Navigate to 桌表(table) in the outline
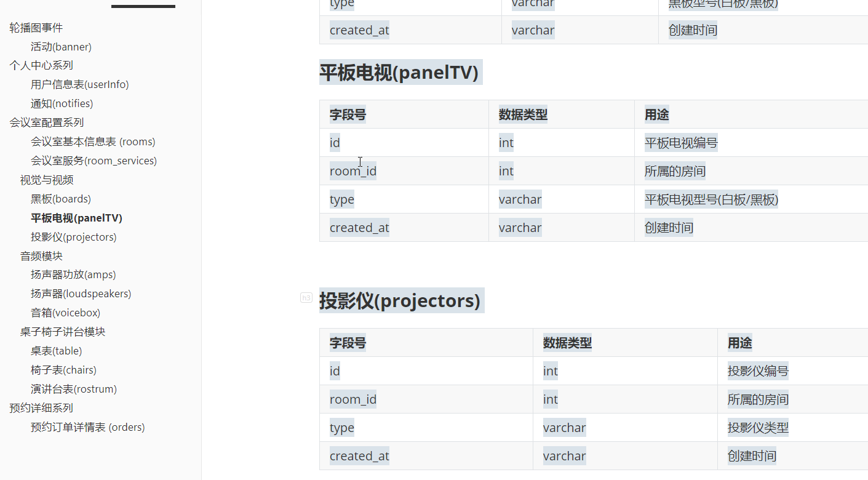Viewport: 868px width, 480px height. 55,350
